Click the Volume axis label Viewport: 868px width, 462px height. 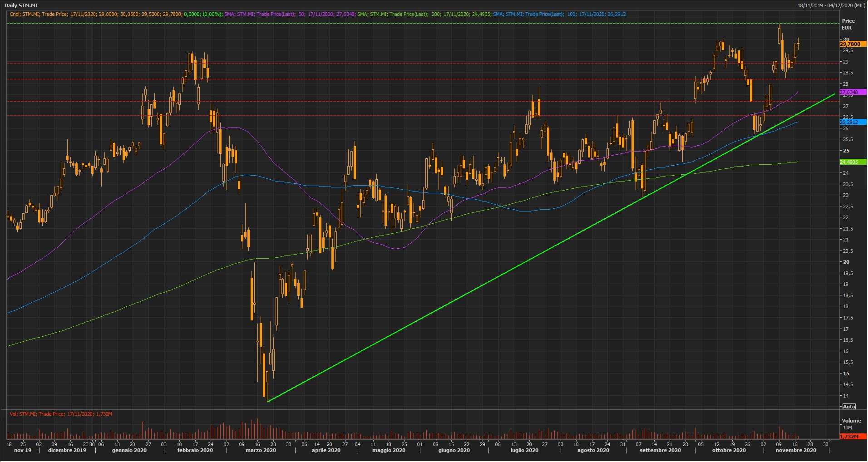(x=851, y=421)
